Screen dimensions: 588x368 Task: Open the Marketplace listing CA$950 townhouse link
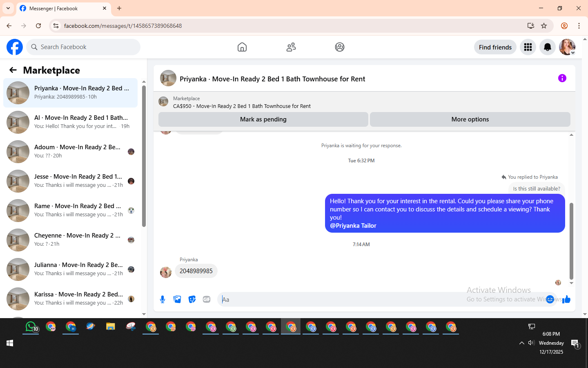point(242,106)
